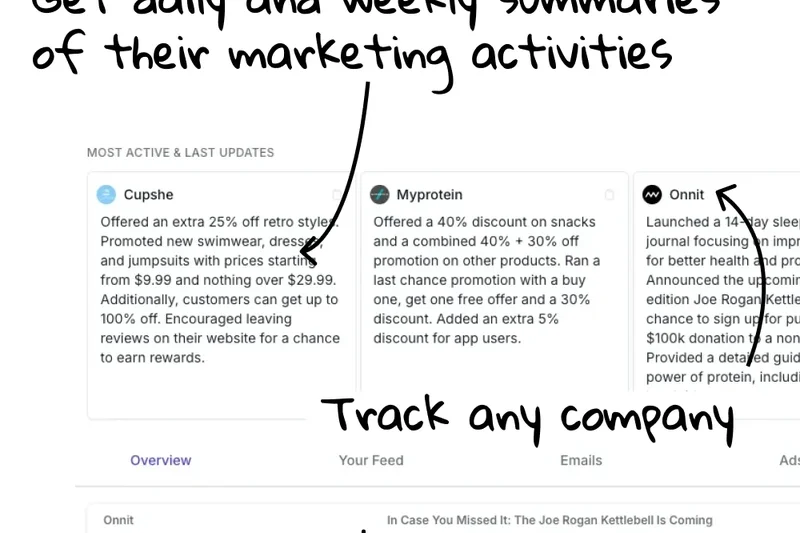Click the Most Active & Last Updates heading

pyautogui.click(x=180, y=153)
